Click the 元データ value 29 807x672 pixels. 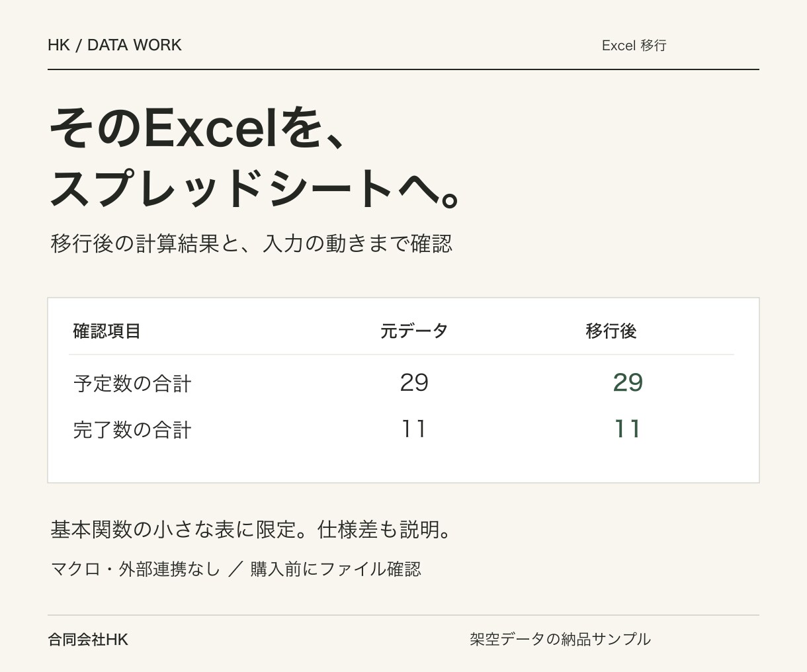414,382
